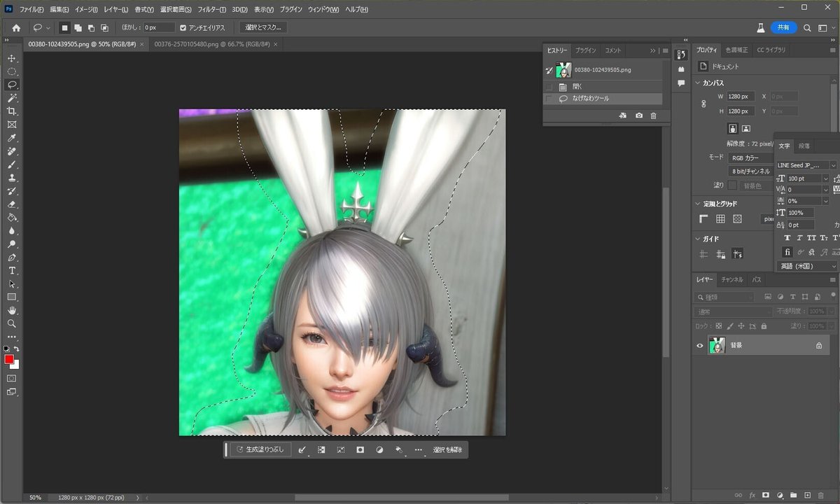The image size is (840, 504).
Task: Collapse the カンバス section
Action: click(698, 83)
